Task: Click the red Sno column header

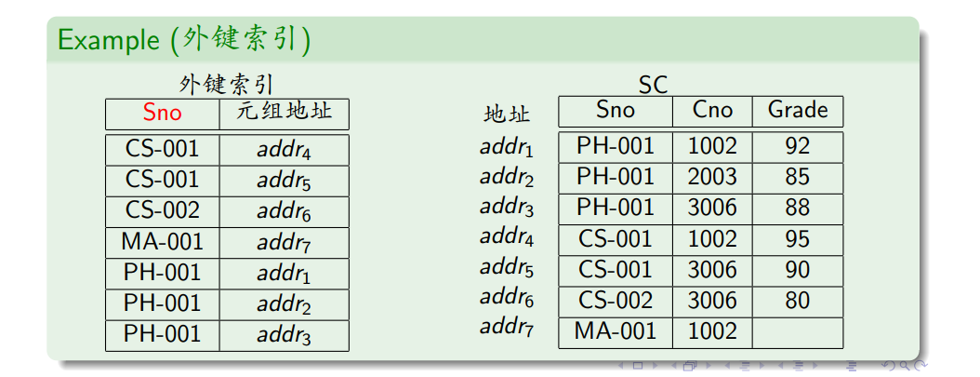Action: [x=163, y=114]
